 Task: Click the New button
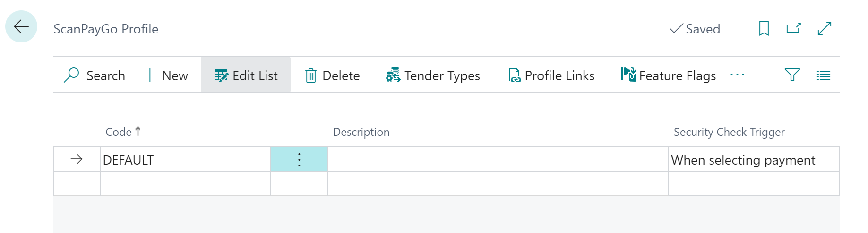(x=165, y=75)
